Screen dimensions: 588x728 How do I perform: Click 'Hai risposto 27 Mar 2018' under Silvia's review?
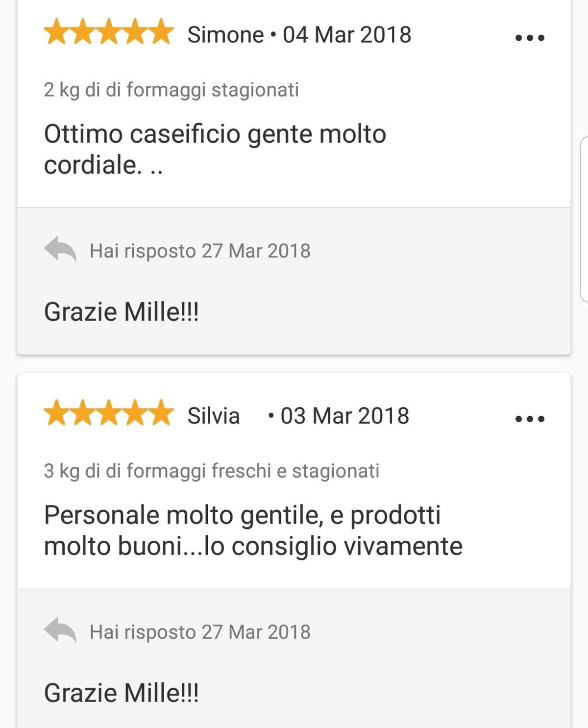[x=200, y=632]
